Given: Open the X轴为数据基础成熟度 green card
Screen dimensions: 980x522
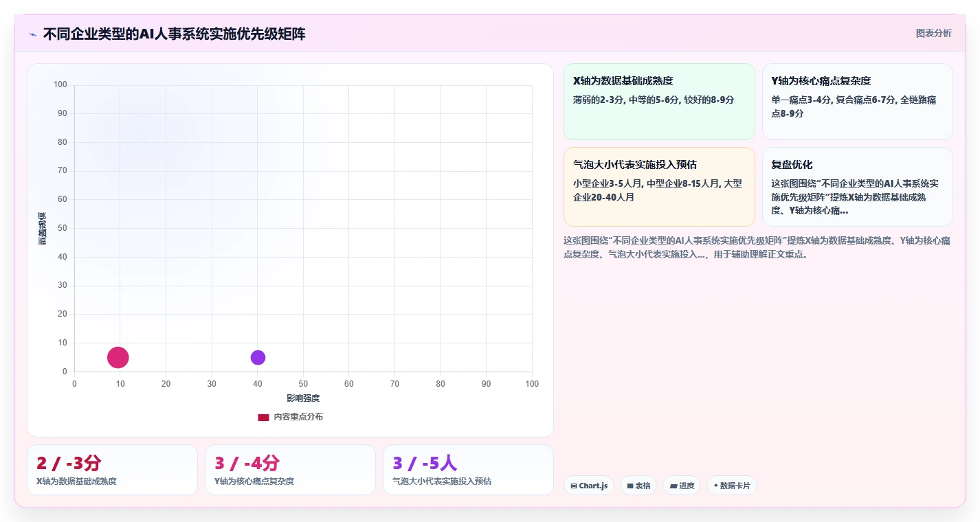Looking at the screenshot, I should point(659,102).
